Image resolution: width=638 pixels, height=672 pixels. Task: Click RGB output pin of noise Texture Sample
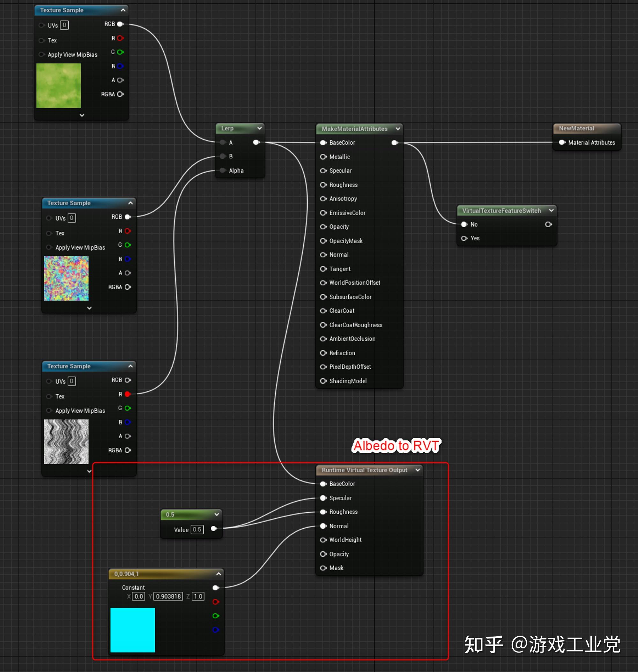pos(128,217)
